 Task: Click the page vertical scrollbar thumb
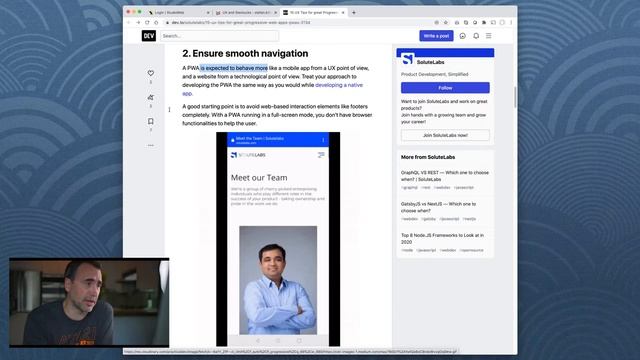(x=515, y=97)
